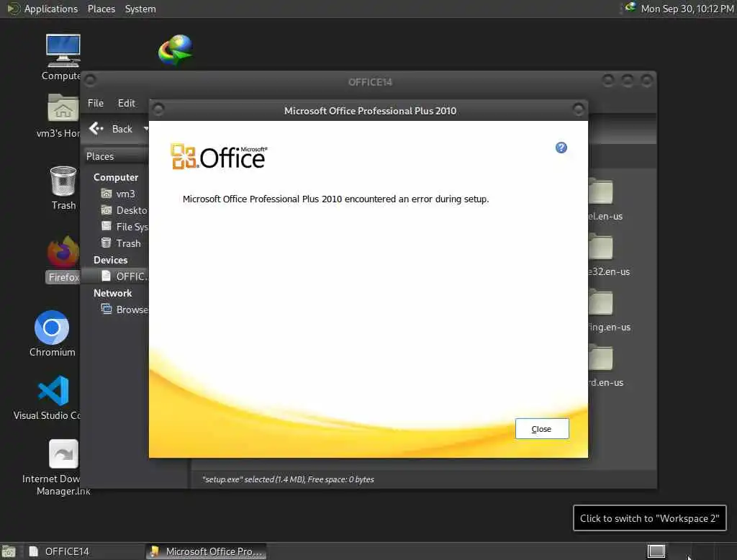Screen dimensions: 737x560
Task: Select the folder ending in ing.en-us
Action: [609, 311]
